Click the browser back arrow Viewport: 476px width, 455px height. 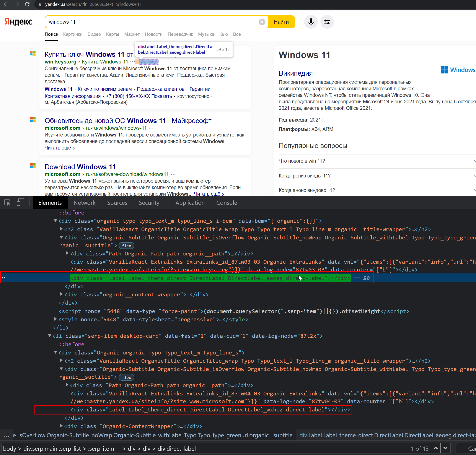[x=6, y=4]
